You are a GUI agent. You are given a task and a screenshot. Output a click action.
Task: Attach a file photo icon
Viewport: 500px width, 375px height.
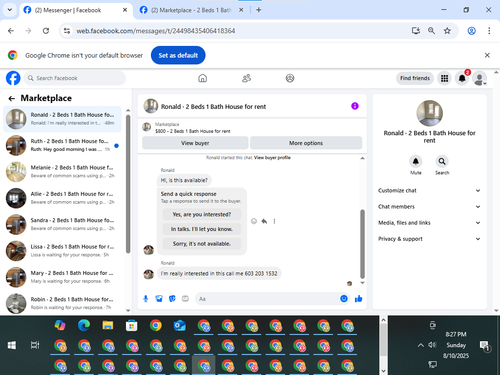click(159, 299)
